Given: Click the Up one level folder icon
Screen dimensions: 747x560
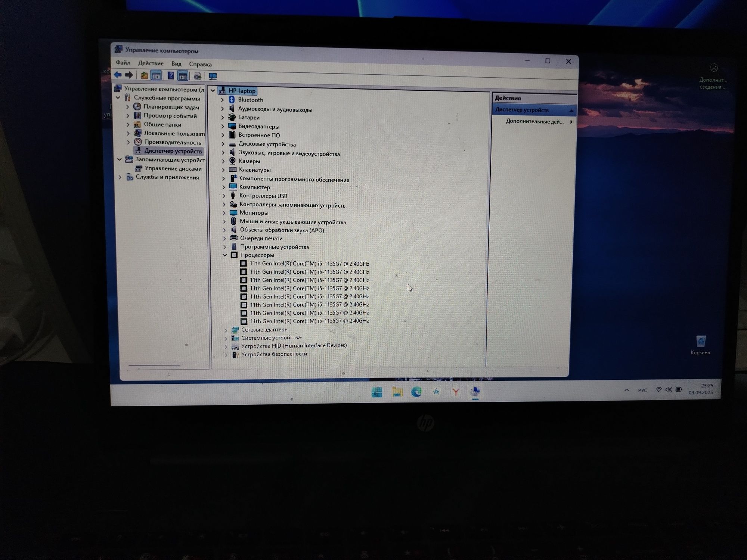Looking at the screenshot, I should [x=144, y=75].
